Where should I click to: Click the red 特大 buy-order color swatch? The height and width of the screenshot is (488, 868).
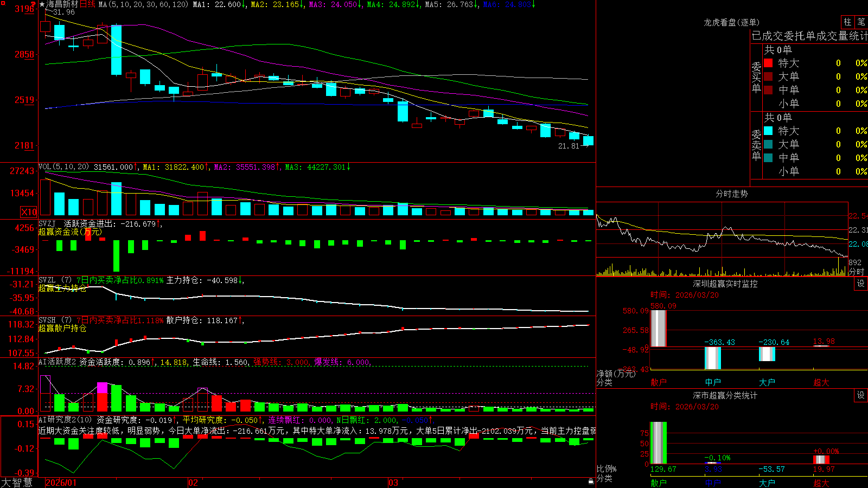coord(768,63)
